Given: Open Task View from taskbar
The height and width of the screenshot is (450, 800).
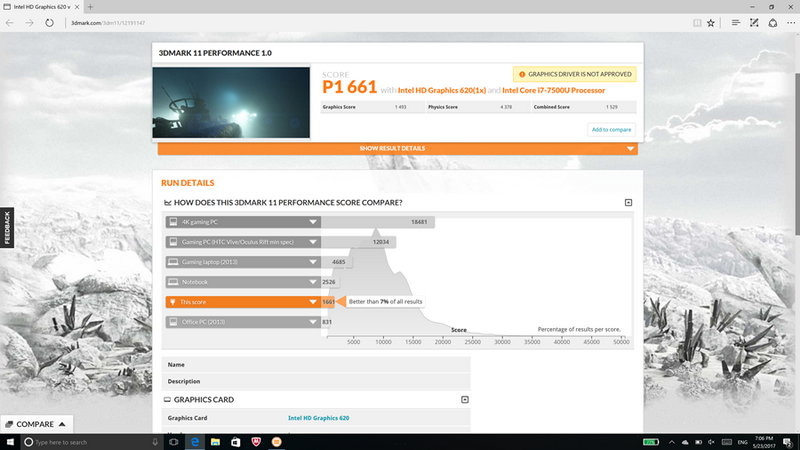Looking at the screenshot, I should tap(173, 442).
